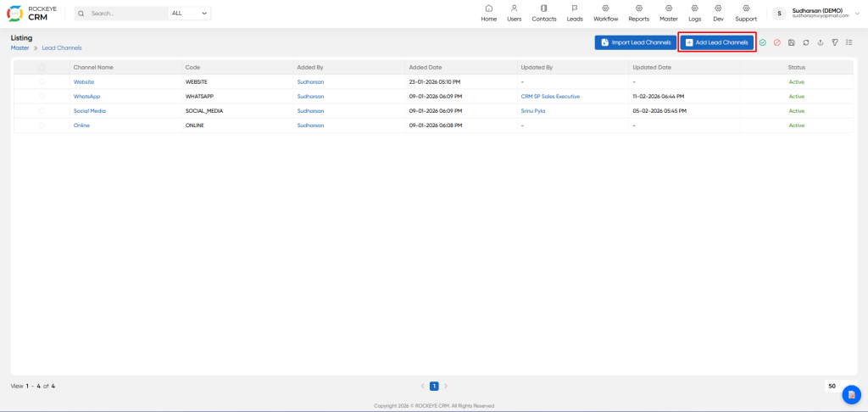Viewport: 868px width, 412px height.
Task: Click the search magnifier icon
Action: [81, 14]
